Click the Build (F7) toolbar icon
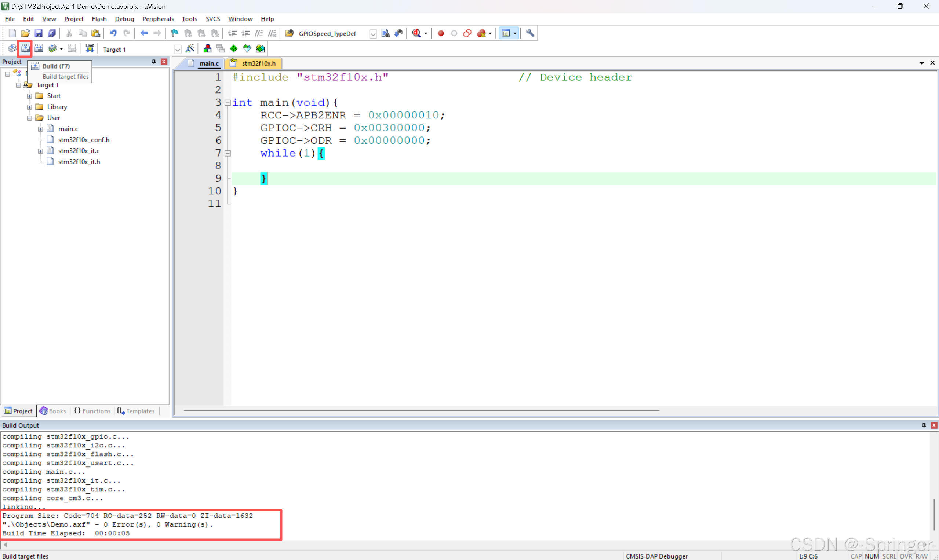This screenshot has width=939, height=560. click(25, 48)
